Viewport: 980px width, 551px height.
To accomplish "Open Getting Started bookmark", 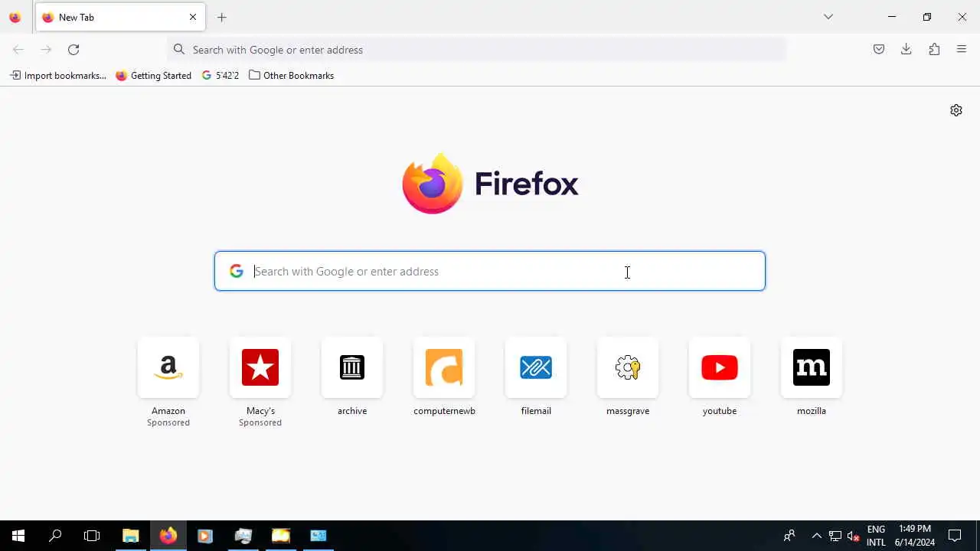I will click(x=154, y=76).
